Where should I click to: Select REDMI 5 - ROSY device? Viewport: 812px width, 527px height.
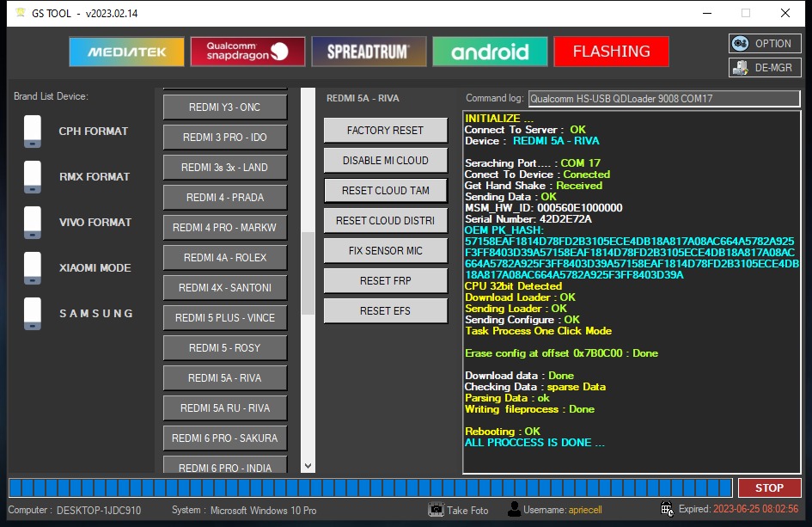click(225, 347)
